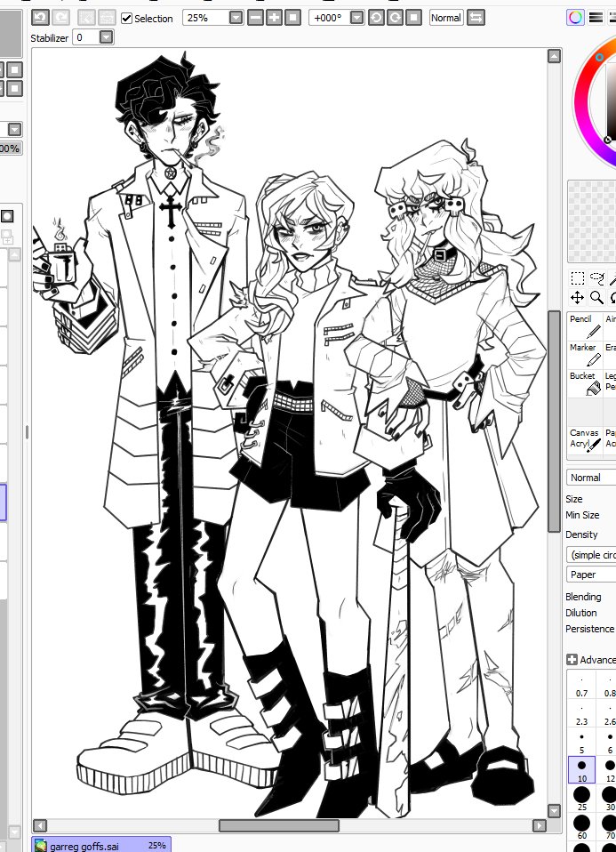Click the Blending brush setting label
The image size is (616, 852).
583,597
